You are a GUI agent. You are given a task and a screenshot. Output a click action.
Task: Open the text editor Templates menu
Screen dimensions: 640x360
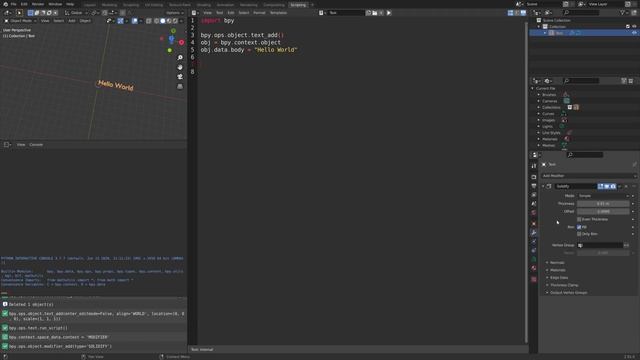pyautogui.click(x=278, y=13)
